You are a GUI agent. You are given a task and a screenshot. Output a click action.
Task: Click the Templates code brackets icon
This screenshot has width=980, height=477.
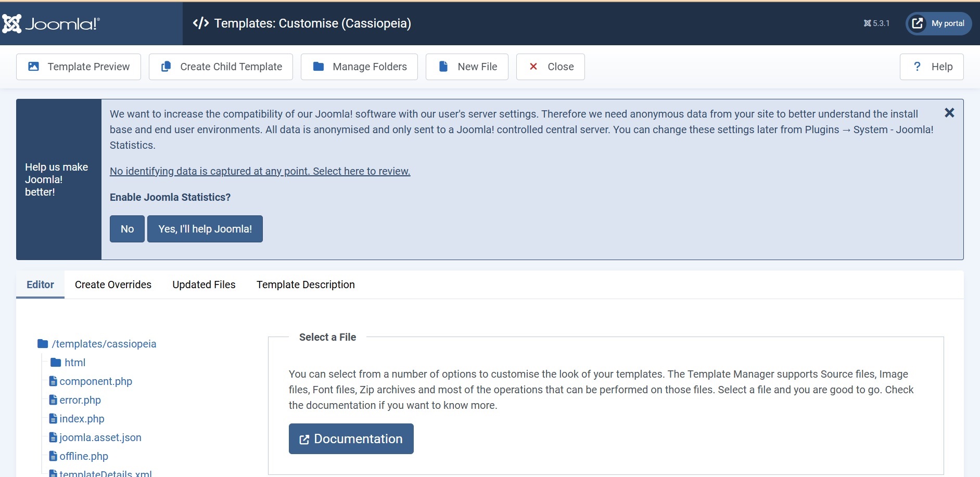pyautogui.click(x=201, y=23)
